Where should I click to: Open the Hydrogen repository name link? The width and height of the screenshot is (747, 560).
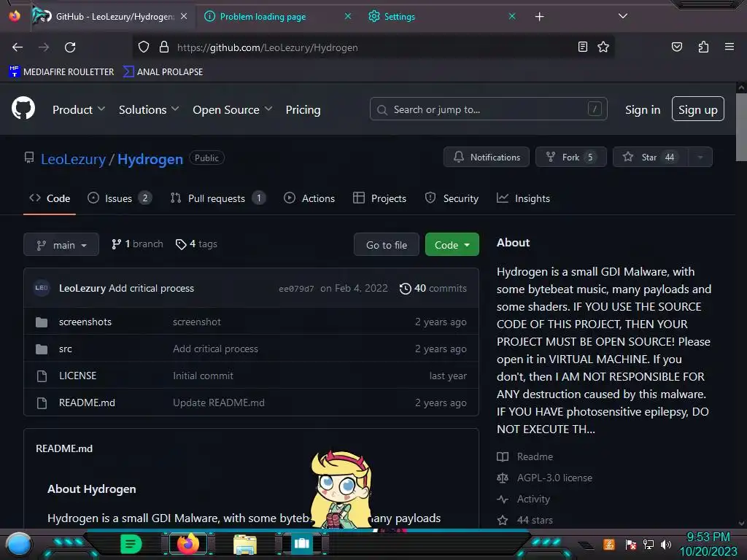pos(150,159)
